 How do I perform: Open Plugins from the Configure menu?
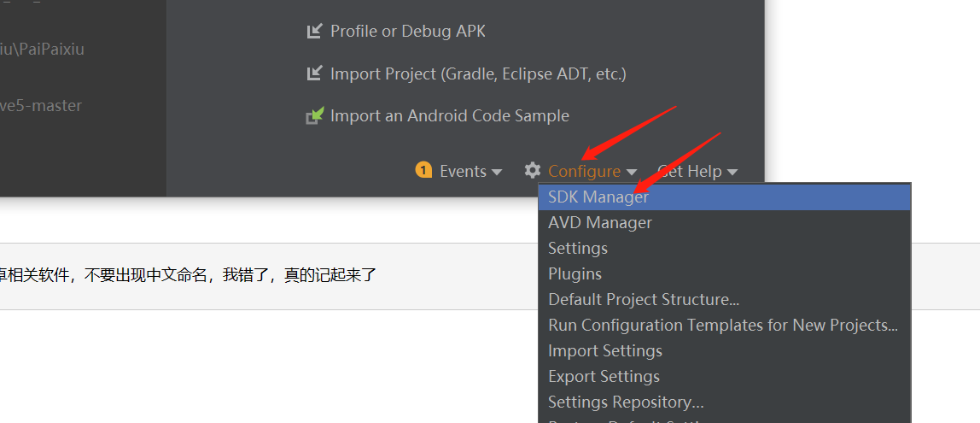coord(575,274)
